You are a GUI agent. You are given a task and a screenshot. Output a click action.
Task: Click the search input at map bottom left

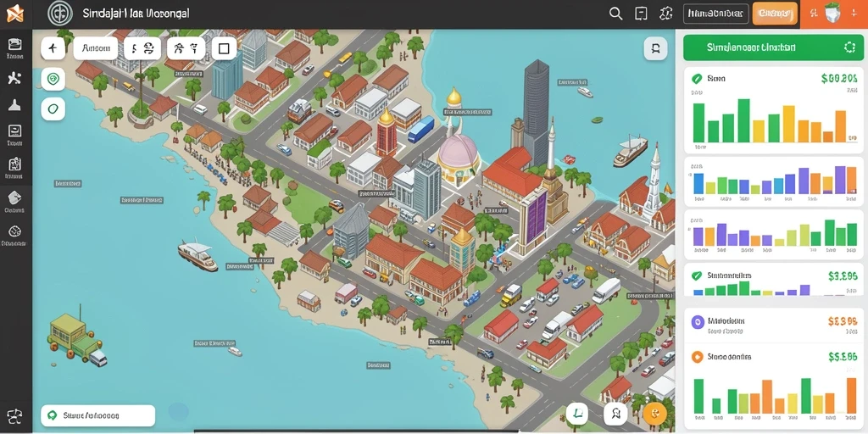click(x=98, y=415)
